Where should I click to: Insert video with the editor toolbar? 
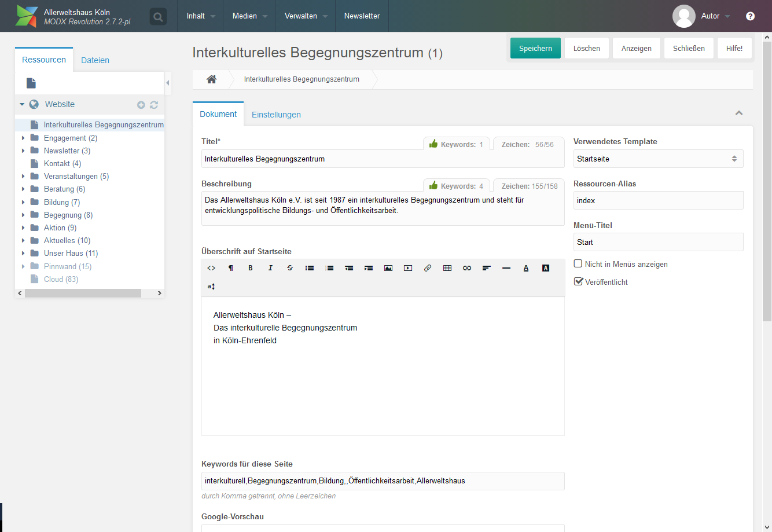[408, 268]
